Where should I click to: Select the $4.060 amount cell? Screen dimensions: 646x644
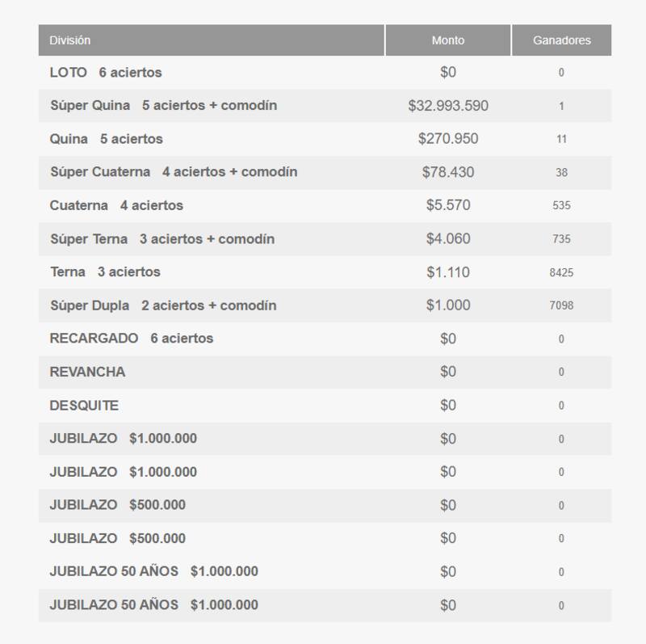[448, 239]
